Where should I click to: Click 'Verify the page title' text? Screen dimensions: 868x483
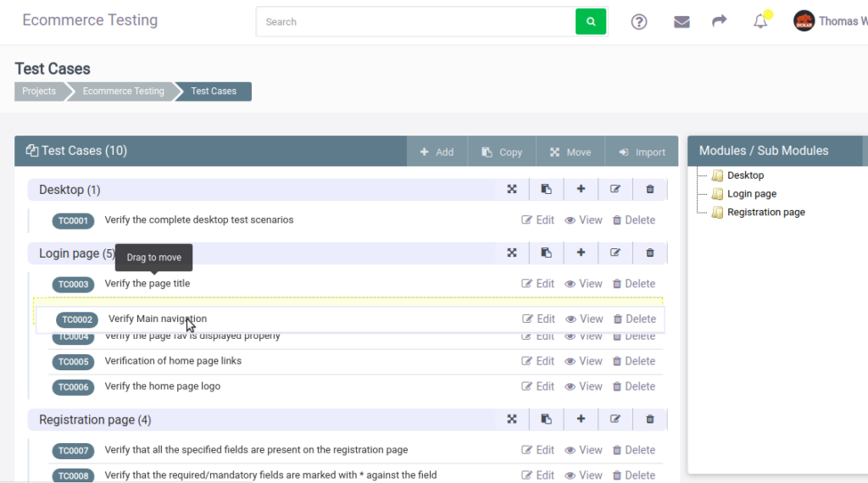pyautogui.click(x=147, y=283)
